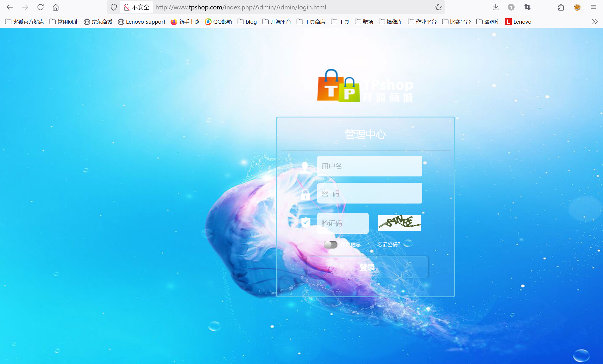The image size is (603, 364).
Task: Open tracking protection shield icon
Action: [114, 7]
